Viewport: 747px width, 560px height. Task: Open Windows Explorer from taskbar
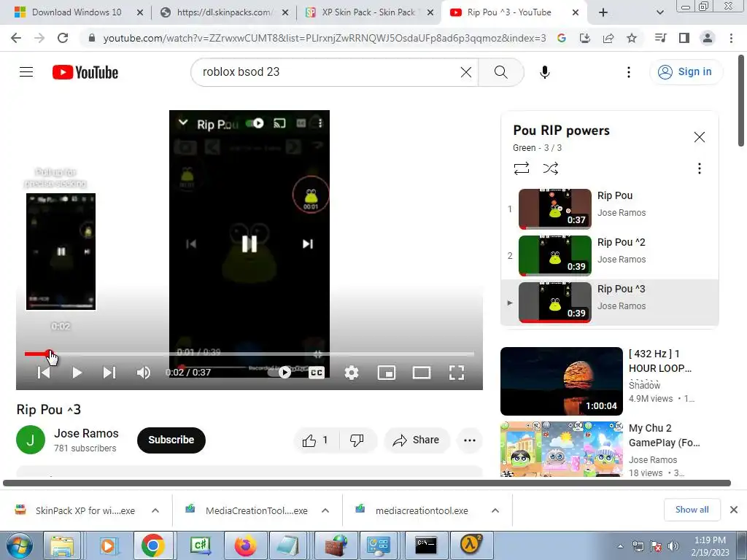(63, 545)
